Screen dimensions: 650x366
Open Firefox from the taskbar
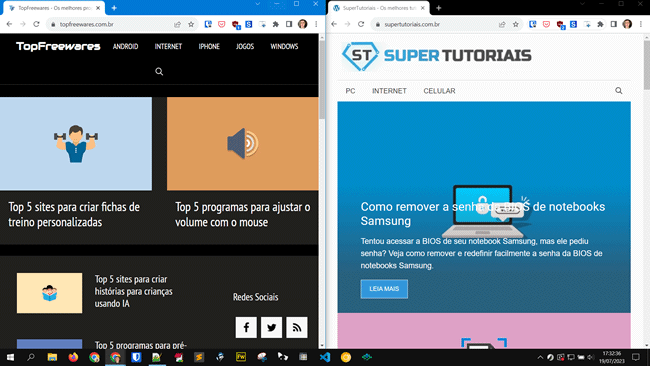point(73,357)
